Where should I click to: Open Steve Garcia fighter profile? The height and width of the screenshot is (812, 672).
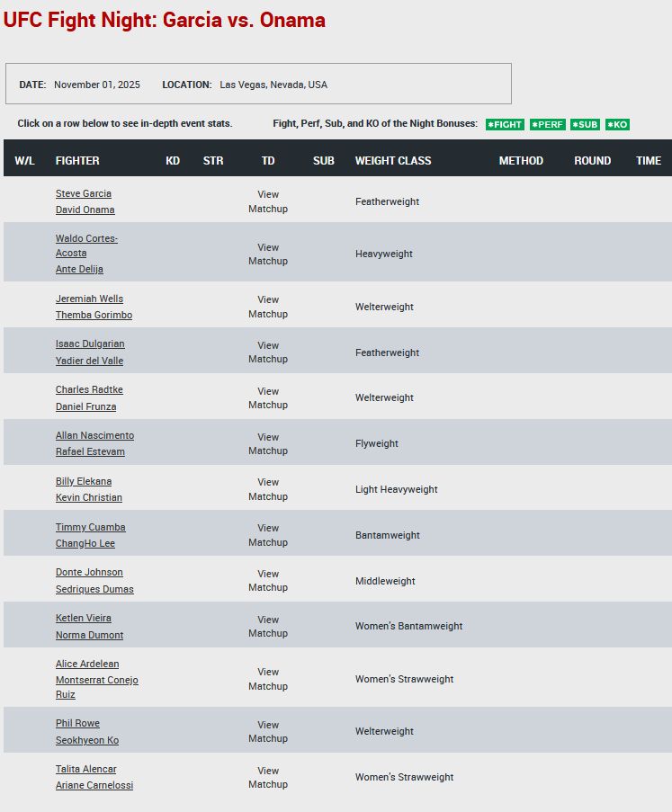[84, 193]
